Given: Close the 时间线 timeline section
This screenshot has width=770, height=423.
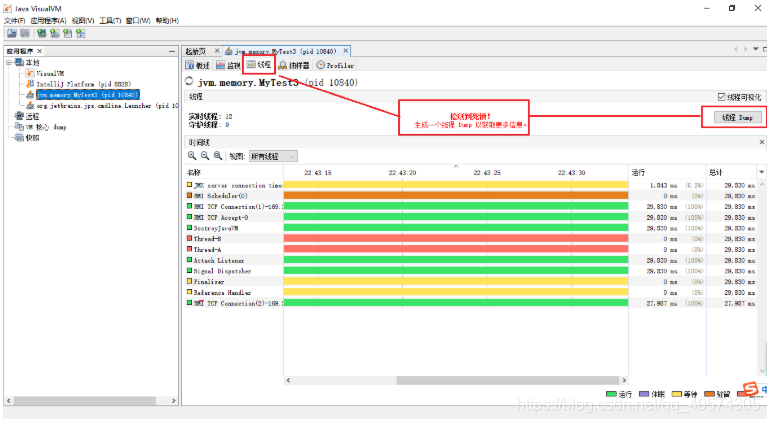Looking at the screenshot, I should click(x=762, y=142).
